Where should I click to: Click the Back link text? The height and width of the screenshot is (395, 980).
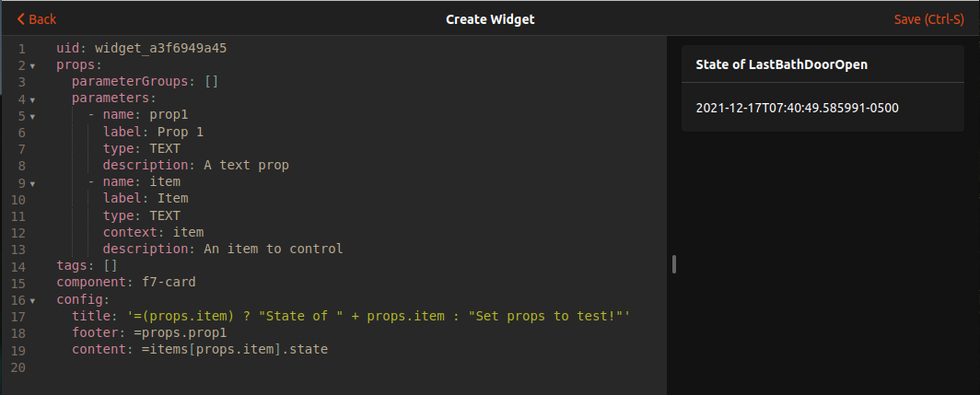coord(42,19)
